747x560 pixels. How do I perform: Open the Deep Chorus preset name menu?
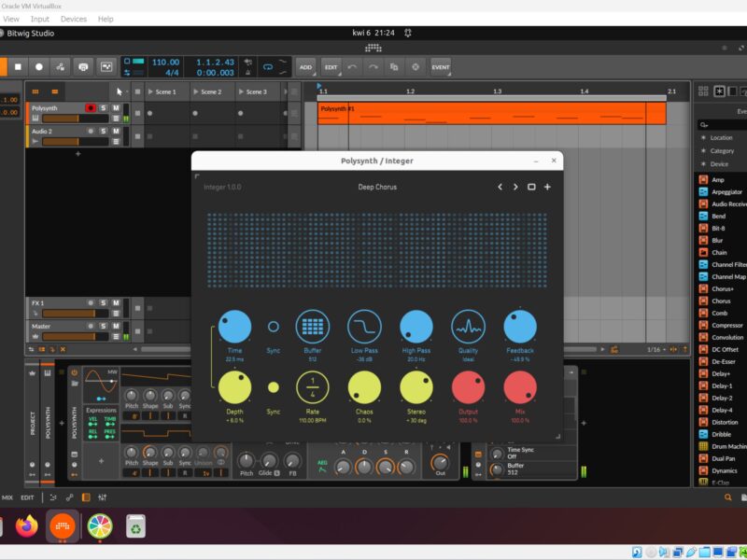pyautogui.click(x=377, y=187)
